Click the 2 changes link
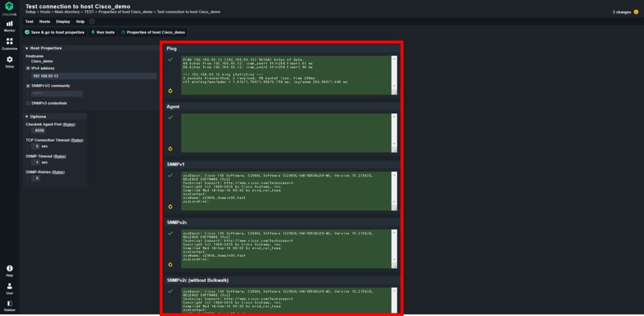 (x=621, y=13)
